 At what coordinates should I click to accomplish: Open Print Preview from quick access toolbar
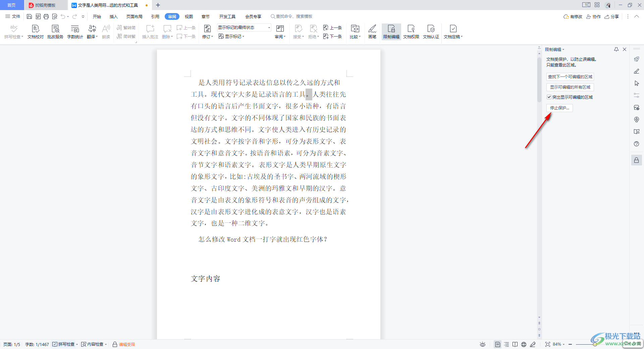point(55,16)
